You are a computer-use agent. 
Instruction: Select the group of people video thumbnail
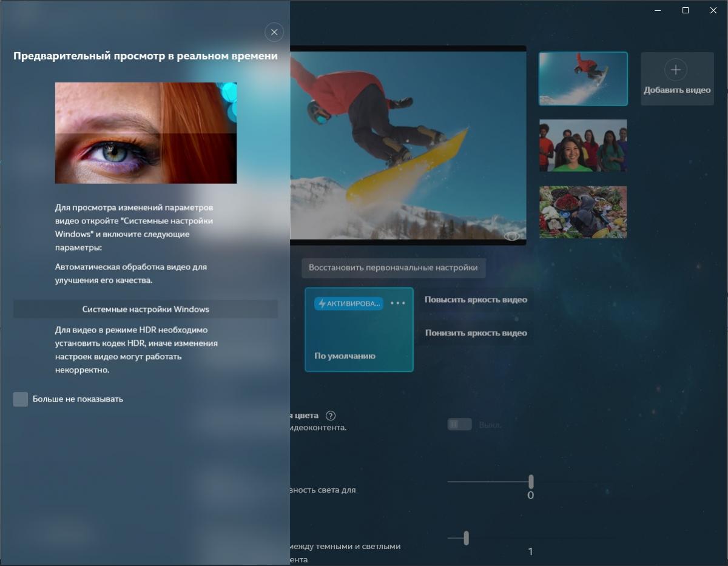coord(583,146)
